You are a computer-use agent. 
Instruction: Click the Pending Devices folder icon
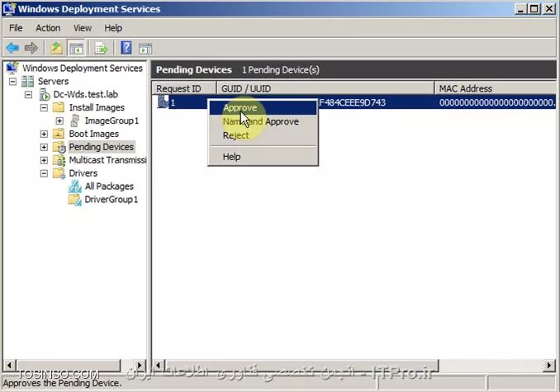click(x=59, y=147)
